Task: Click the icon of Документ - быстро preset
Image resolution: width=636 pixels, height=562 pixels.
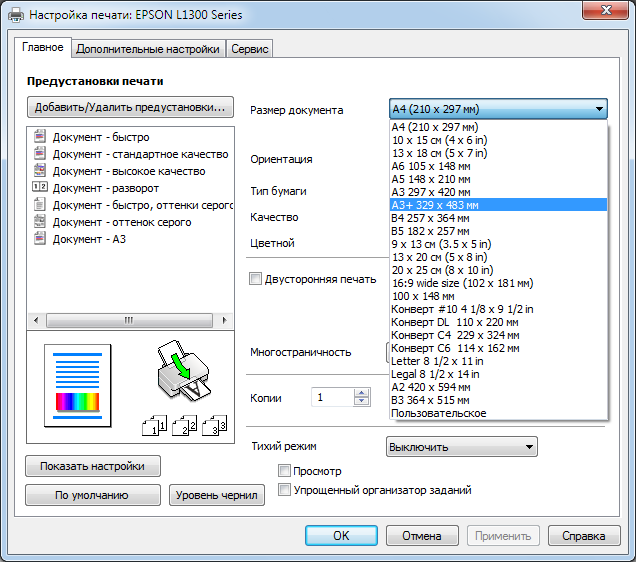Action: coord(39,136)
